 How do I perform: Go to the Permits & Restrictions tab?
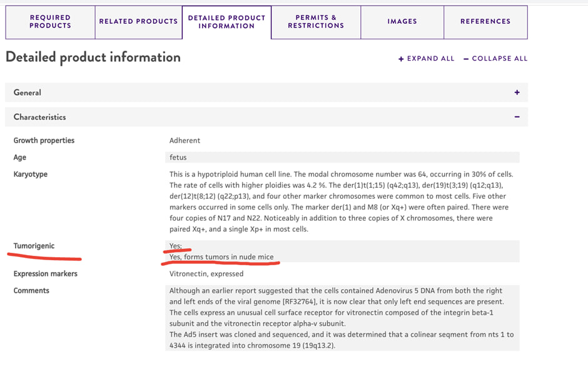click(316, 22)
